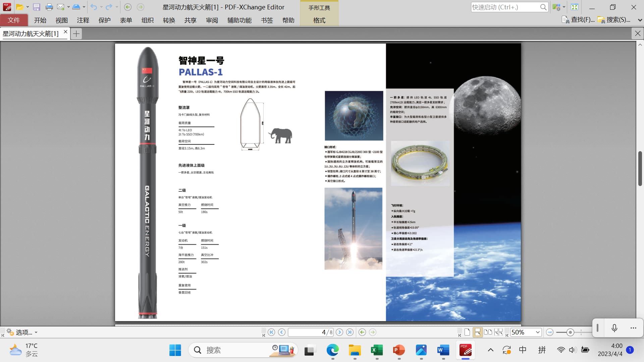Click the zoom out minus button

(x=549, y=332)
